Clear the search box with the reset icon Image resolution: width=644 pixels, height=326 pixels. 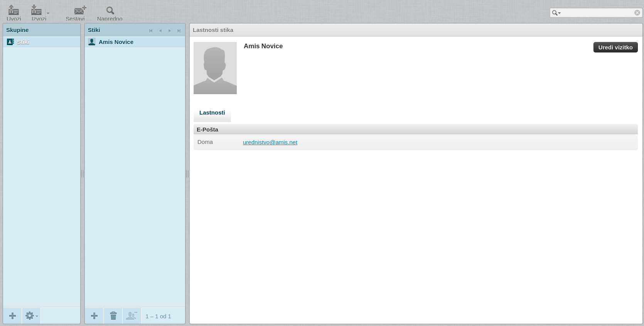637,13
